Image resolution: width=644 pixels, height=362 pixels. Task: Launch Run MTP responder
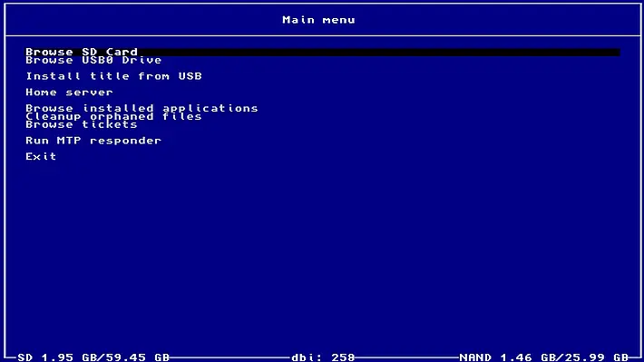point(93,141)
